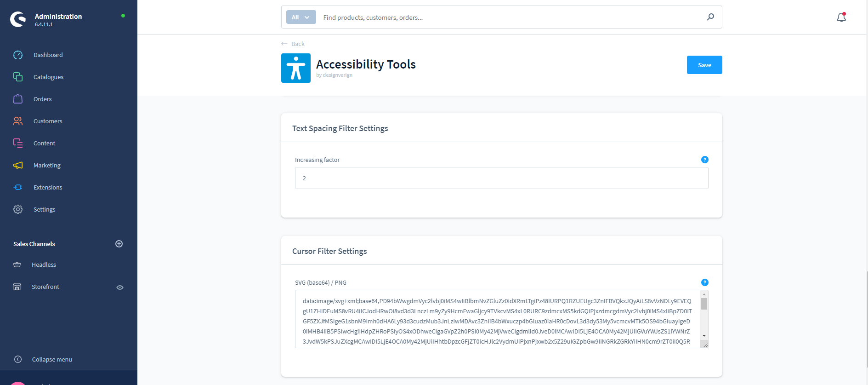The image size is (868, 385).
Task: Click the search magnifier icon
Action: point(710,17)
